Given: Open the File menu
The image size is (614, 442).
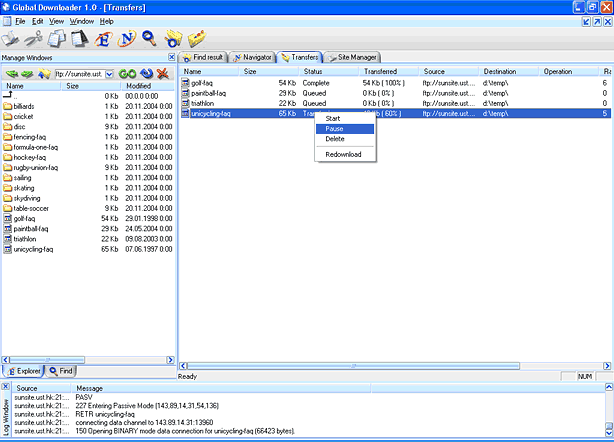Looking at the screenshot, I should tap(20, 21).
